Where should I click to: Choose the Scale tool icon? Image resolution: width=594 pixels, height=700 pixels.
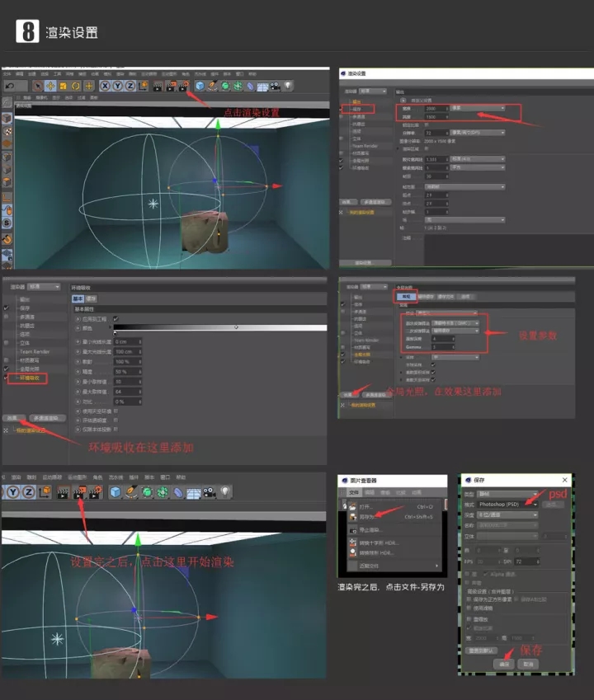click(63, 86)
